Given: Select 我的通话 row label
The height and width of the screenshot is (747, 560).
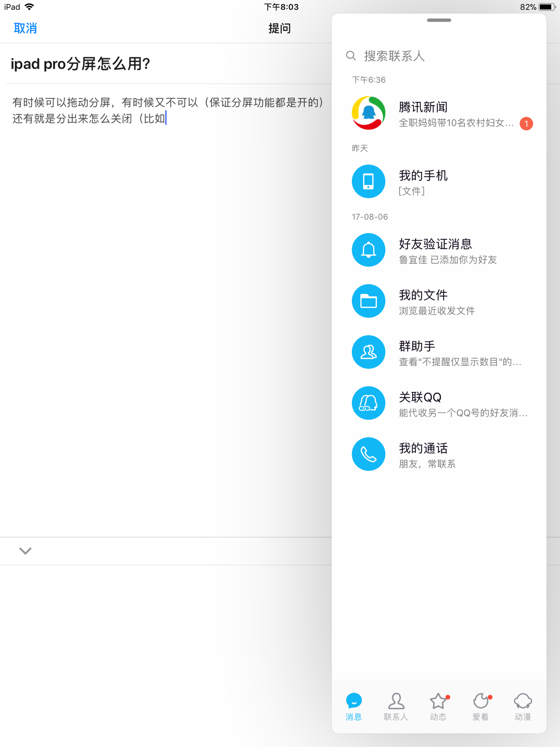Looking at the screenshot, I should [x=423, y=448].
